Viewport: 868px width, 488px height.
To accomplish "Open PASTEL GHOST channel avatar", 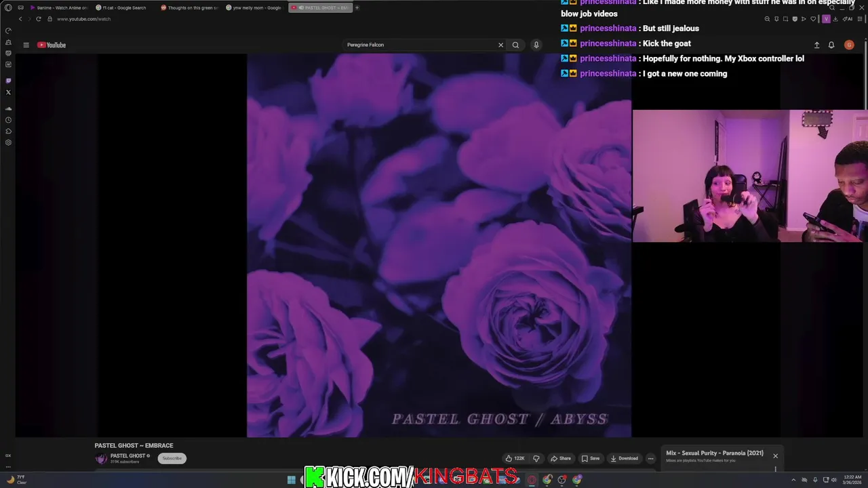I will pos(101,459).
